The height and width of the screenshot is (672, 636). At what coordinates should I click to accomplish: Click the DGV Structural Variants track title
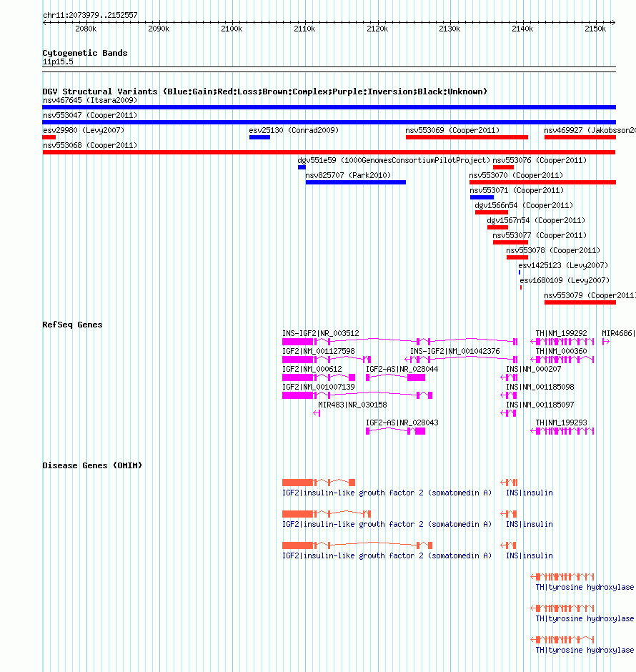pos(264,92)
